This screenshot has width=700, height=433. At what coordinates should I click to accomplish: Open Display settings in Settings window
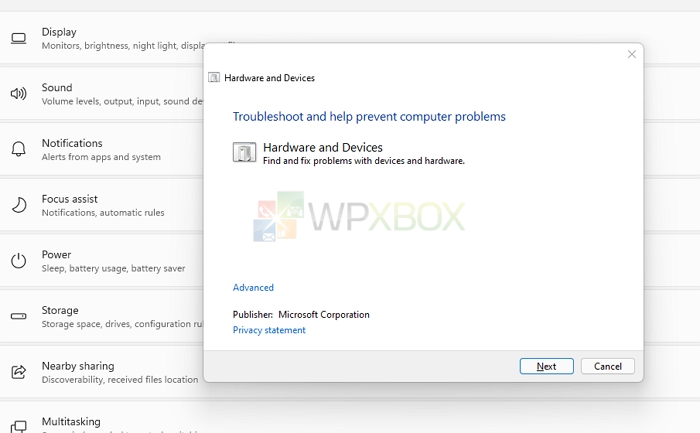102,38
